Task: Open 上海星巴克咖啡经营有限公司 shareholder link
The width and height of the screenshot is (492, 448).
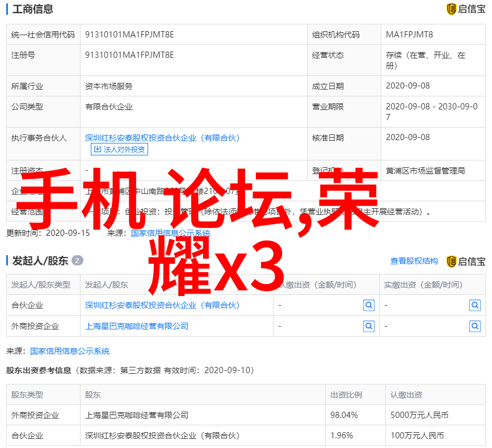Action: [137, 326]
